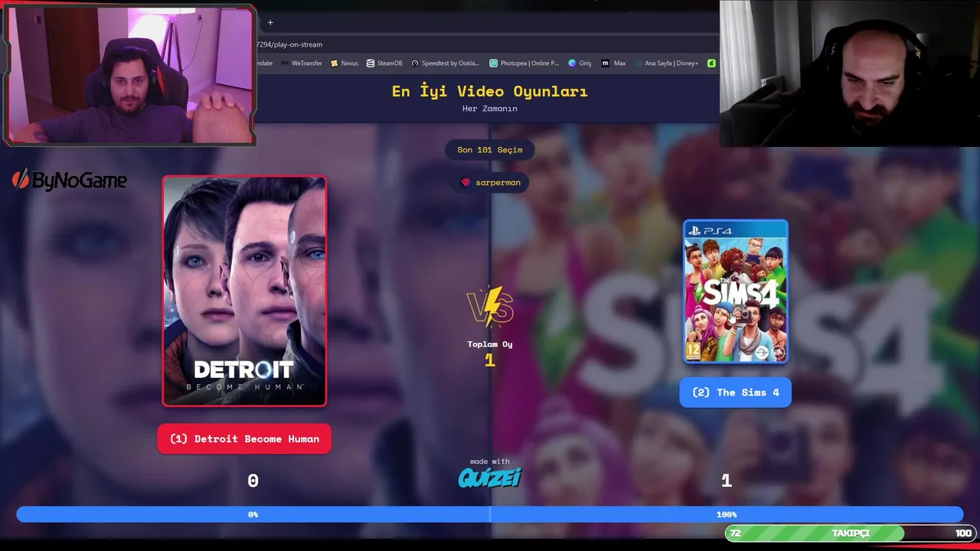Click the follower goal count 72
980x551 pixels.
(735, 533)
